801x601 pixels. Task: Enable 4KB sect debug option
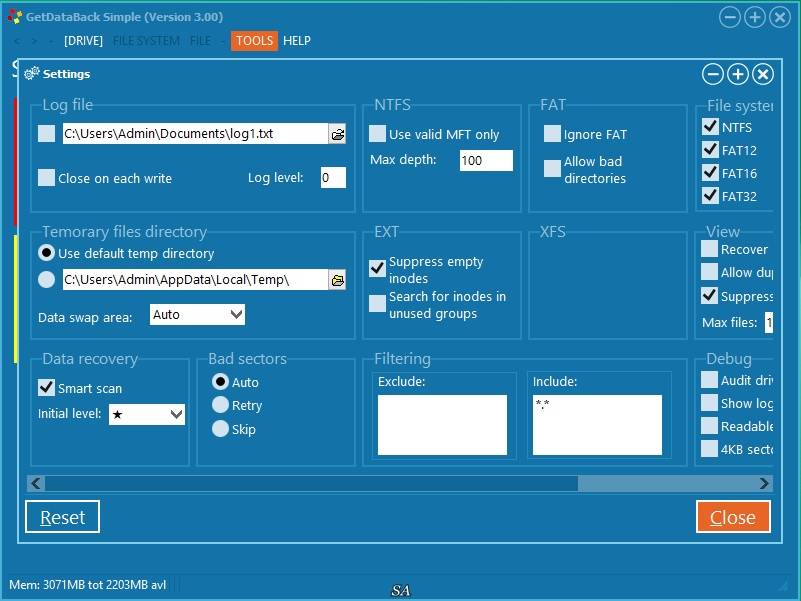(x=709, y=449)
